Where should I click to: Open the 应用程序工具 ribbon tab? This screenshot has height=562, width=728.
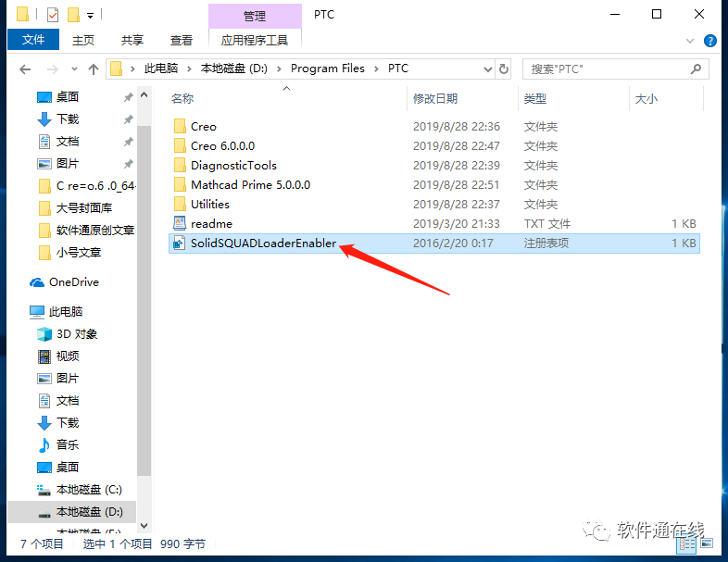coord(255,41)
